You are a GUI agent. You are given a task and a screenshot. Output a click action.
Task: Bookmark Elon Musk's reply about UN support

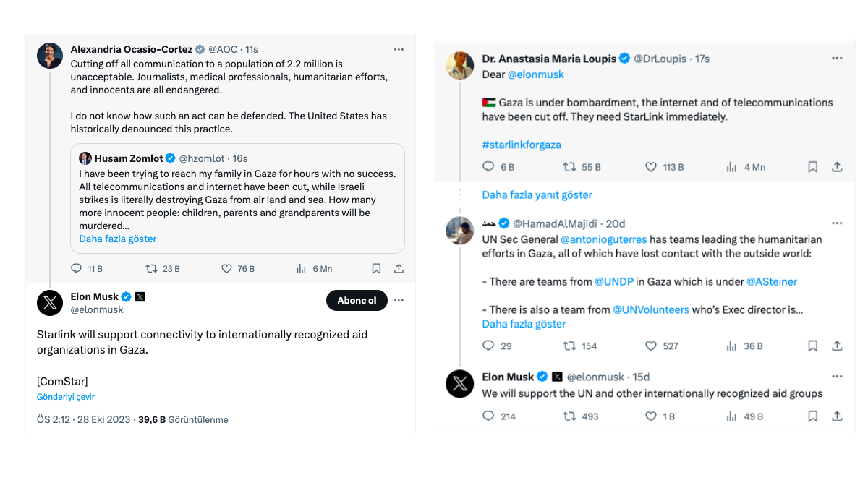point(813,416)
